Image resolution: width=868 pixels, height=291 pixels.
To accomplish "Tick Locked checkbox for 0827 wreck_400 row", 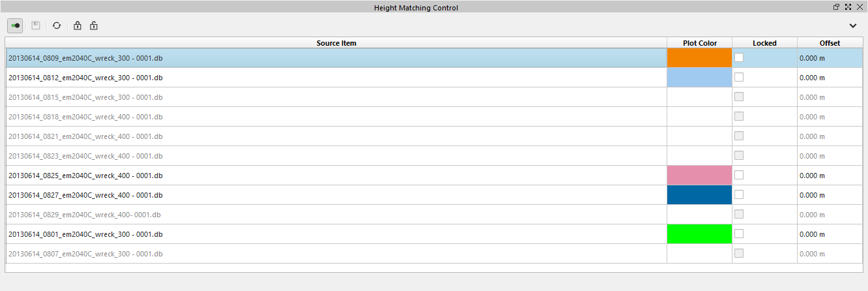I will point(739,194).
